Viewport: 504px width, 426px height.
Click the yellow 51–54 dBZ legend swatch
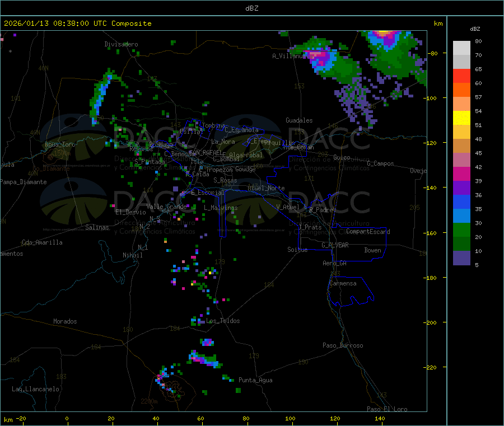(461, 118)
